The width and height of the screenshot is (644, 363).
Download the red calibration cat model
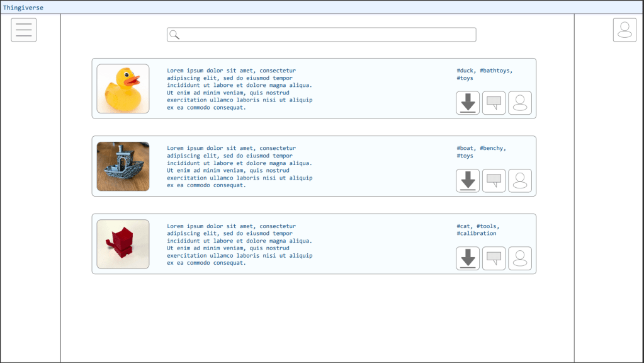coord(468,258)
